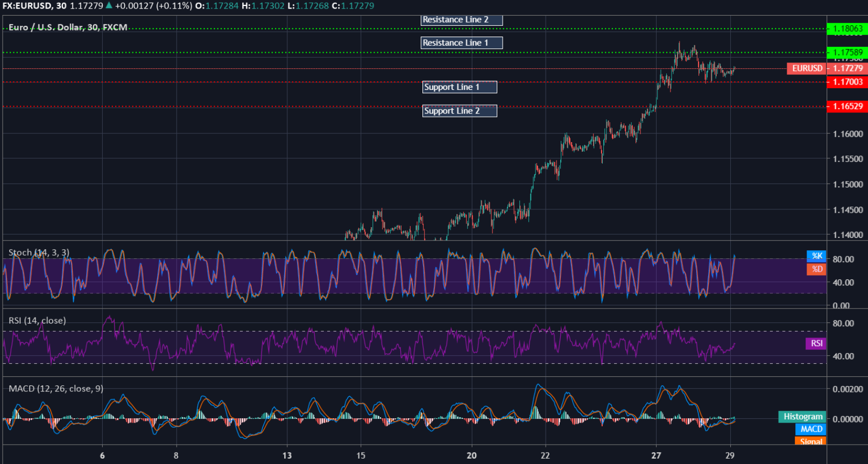Click the 1.14000 price axis level
The image size is (868, 464).
pyautogui.click(x=848, y=235)
